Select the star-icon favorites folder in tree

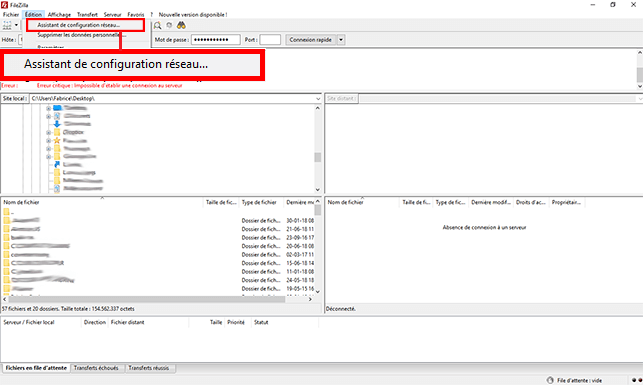[57, 140]
